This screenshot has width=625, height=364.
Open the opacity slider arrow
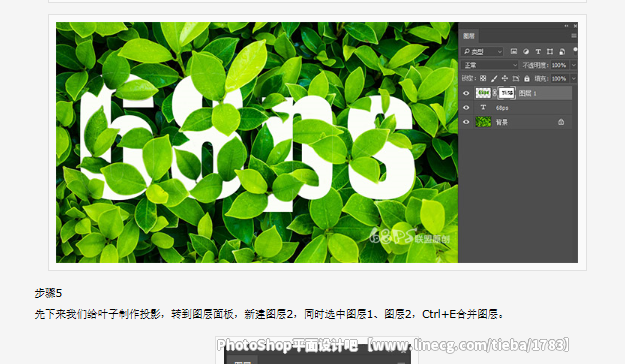tap(574, 65)
